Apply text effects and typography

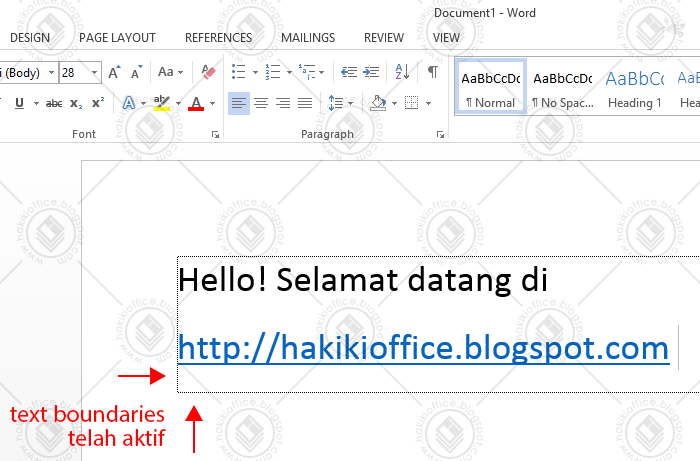coord(129,104)
